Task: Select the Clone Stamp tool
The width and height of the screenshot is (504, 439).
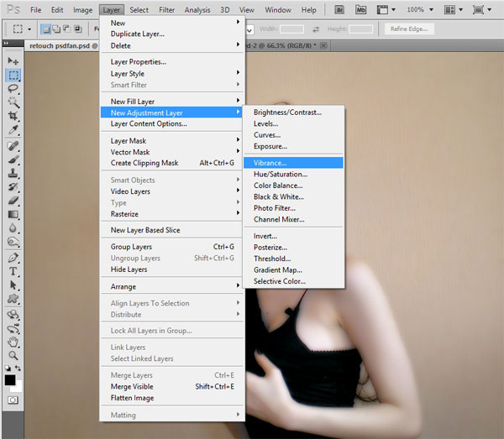Action: [13, 174]
